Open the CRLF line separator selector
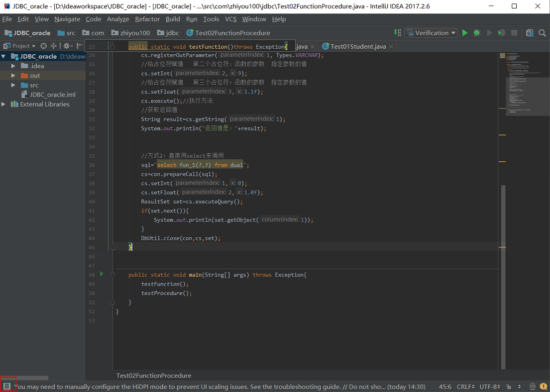This screenshot has height=392, width=550. click(x=465, y=387)
